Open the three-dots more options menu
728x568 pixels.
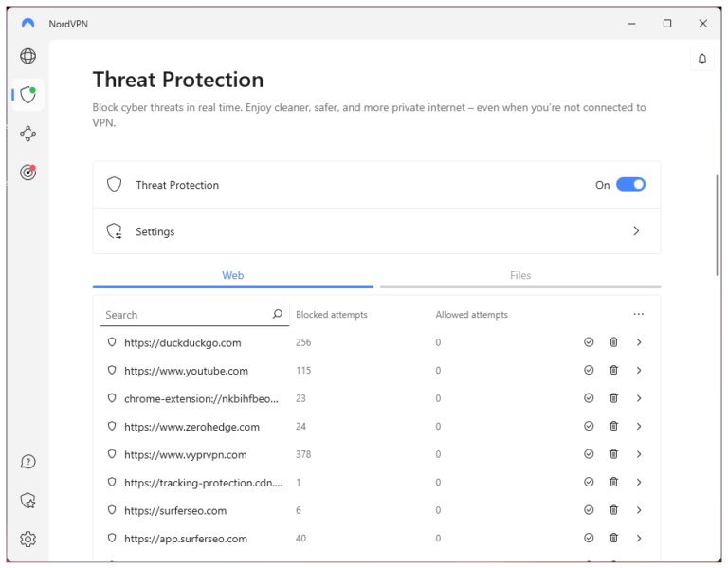pyautogui.click(x=638, y=314)
